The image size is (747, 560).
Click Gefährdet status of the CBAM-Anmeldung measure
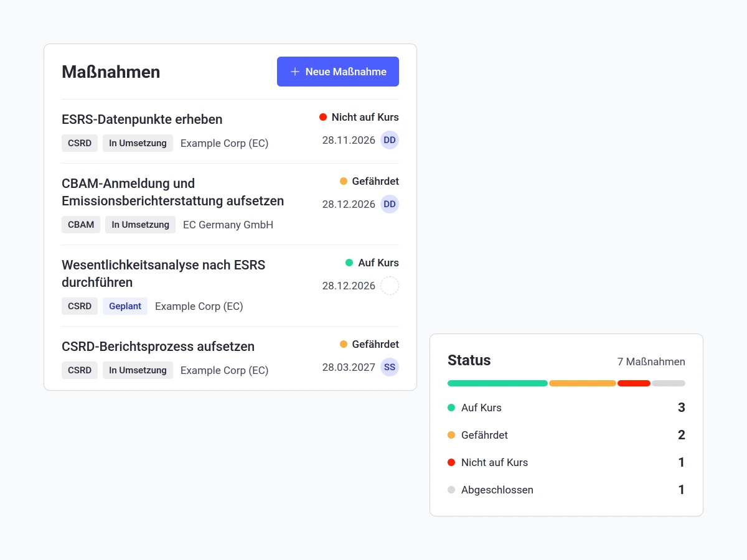click(x=369, y=181)
